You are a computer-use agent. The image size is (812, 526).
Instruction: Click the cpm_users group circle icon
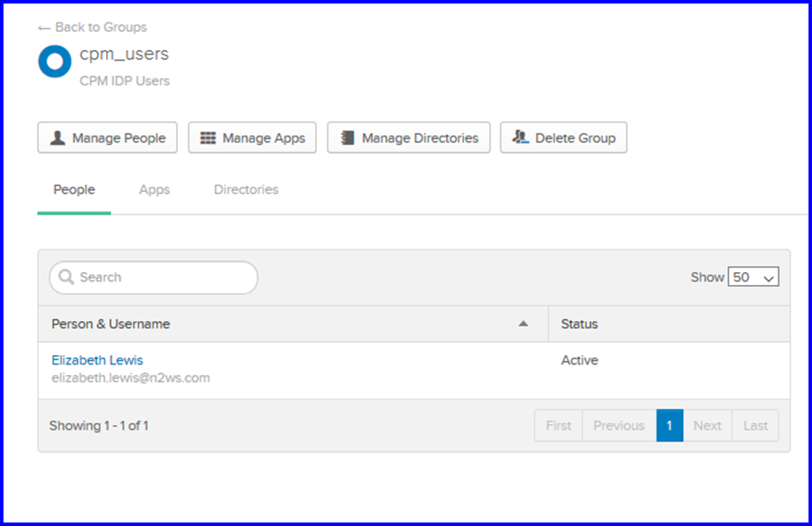click(x=54, y=61)
